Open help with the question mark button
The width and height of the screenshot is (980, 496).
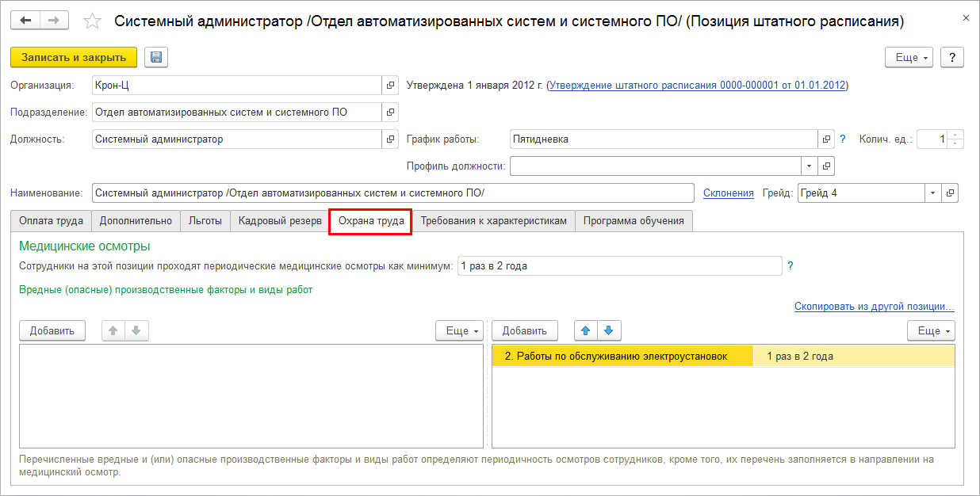click(951, 57)
